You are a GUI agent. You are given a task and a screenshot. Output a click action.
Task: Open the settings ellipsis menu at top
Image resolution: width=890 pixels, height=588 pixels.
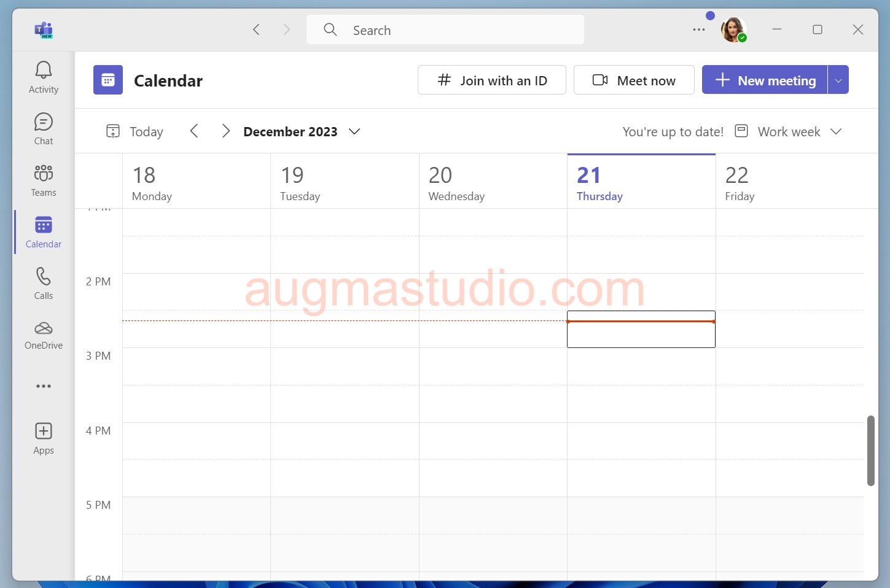point(699,29)
